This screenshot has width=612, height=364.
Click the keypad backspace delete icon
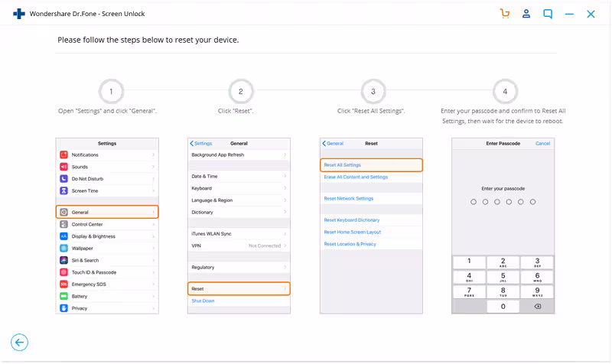(x=538, y=306)
